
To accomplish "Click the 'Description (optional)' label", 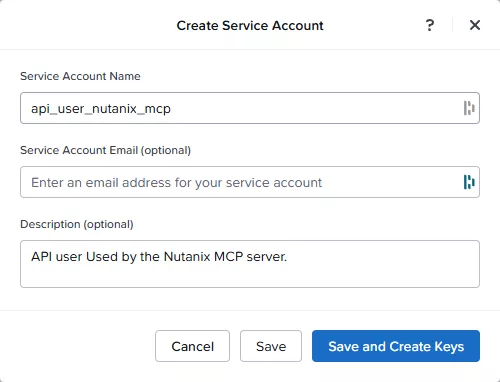I will tap(77, 224).
